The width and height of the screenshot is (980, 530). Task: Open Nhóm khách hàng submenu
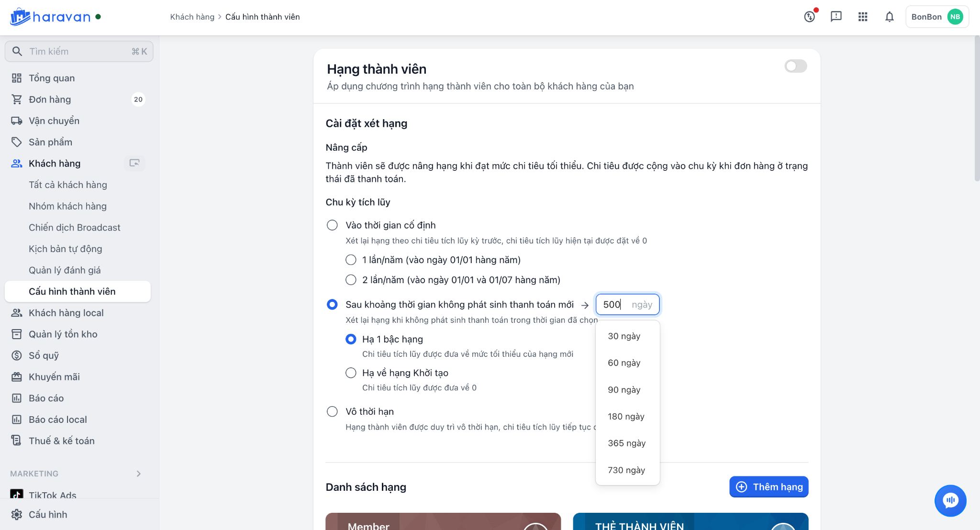point(67,206)
